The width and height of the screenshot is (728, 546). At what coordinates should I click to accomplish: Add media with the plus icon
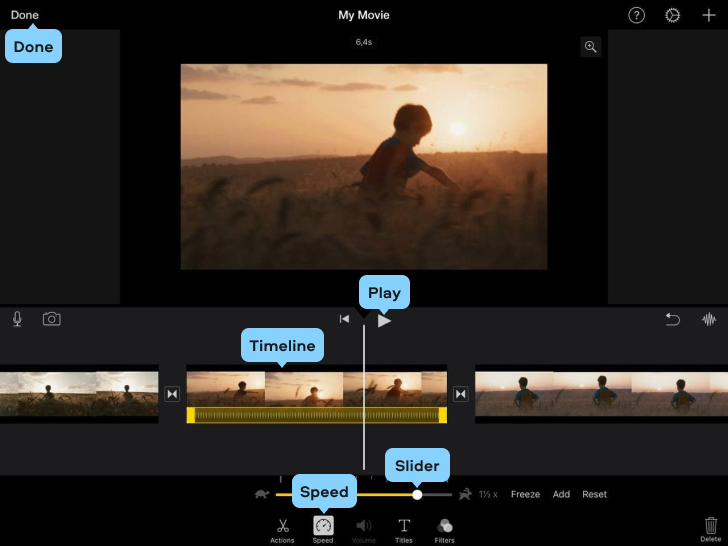708,15
